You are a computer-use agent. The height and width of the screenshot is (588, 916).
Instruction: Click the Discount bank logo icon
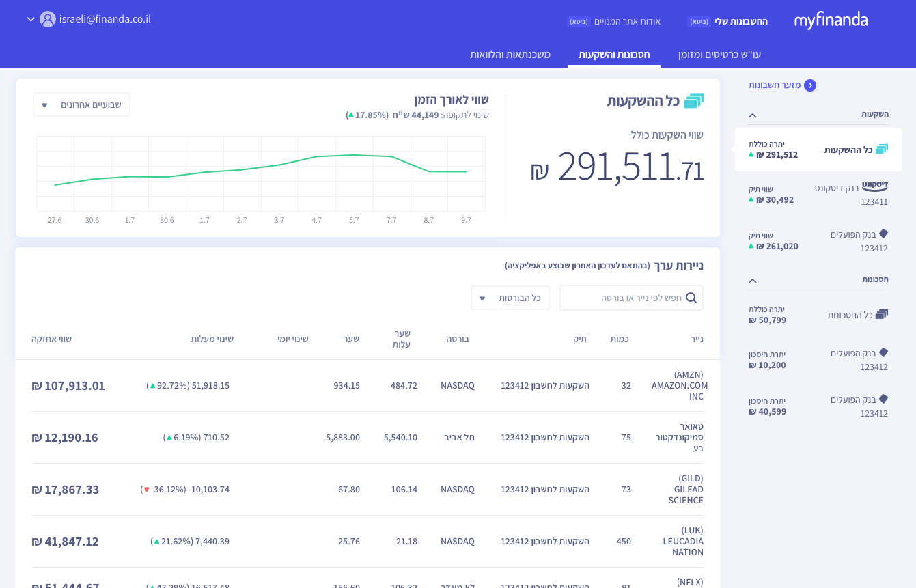point(875,186)
